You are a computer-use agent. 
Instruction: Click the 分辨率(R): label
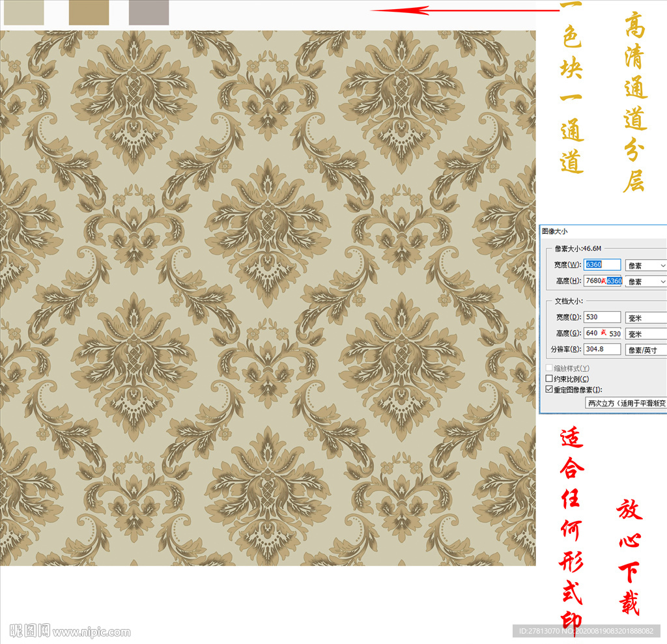coord(566,349)
